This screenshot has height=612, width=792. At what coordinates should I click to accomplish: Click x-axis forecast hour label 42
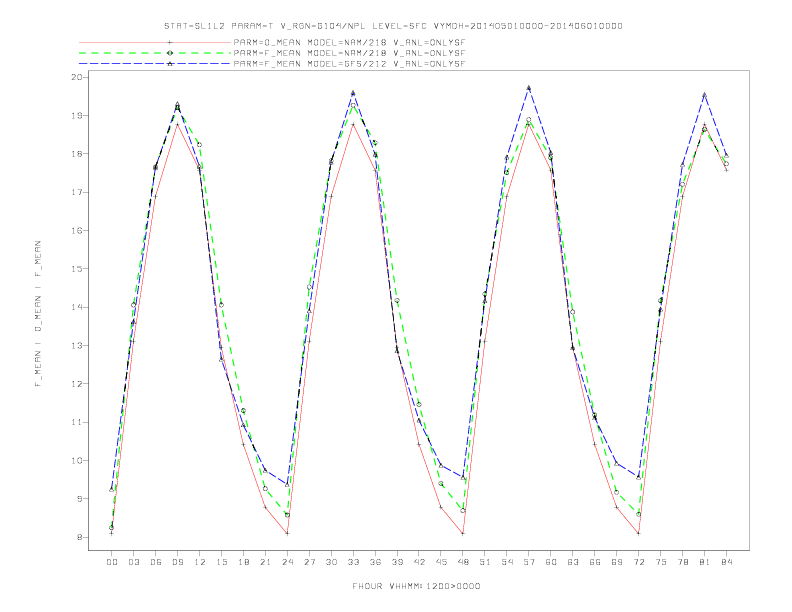coord(419,562)
